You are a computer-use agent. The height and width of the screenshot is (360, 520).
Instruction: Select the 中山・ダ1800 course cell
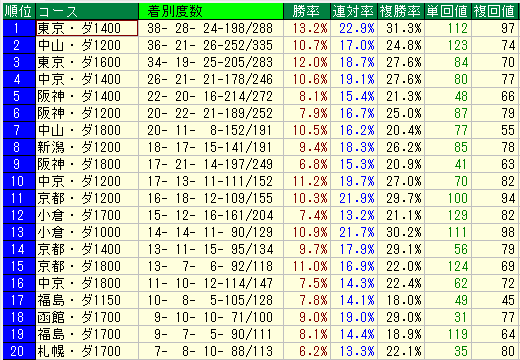pyautogui.click(x=87, y=130)
